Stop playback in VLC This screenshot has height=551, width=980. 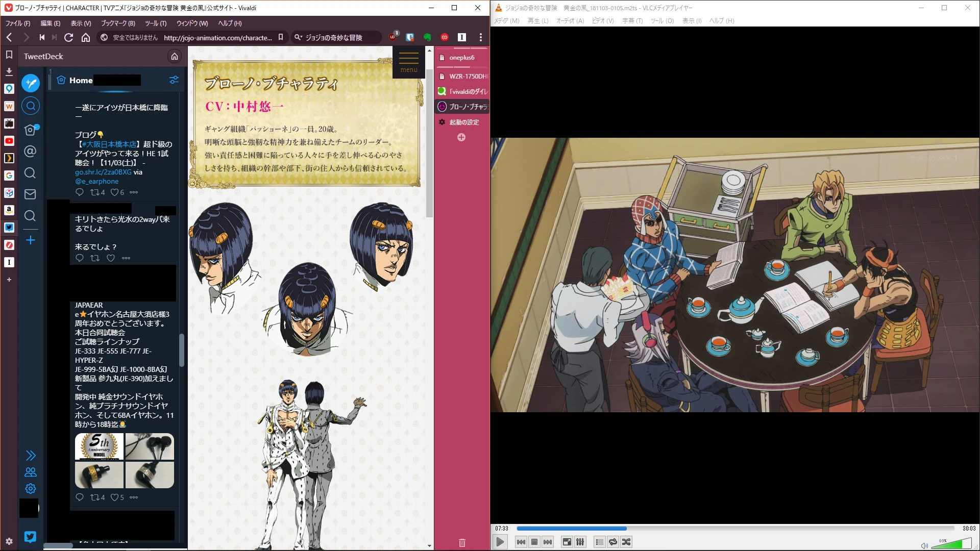point(534,542)
